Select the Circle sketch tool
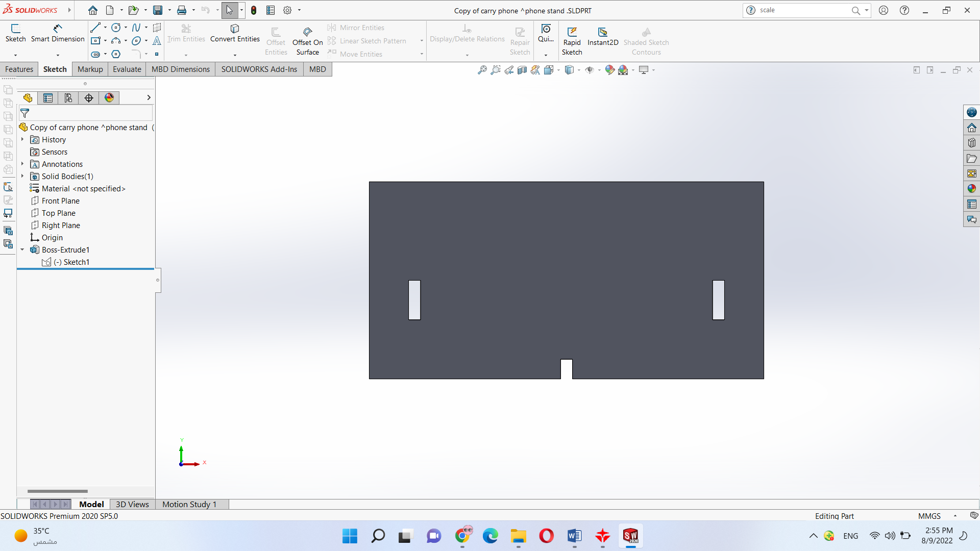 pyautogui.click(x=116, y=28)
